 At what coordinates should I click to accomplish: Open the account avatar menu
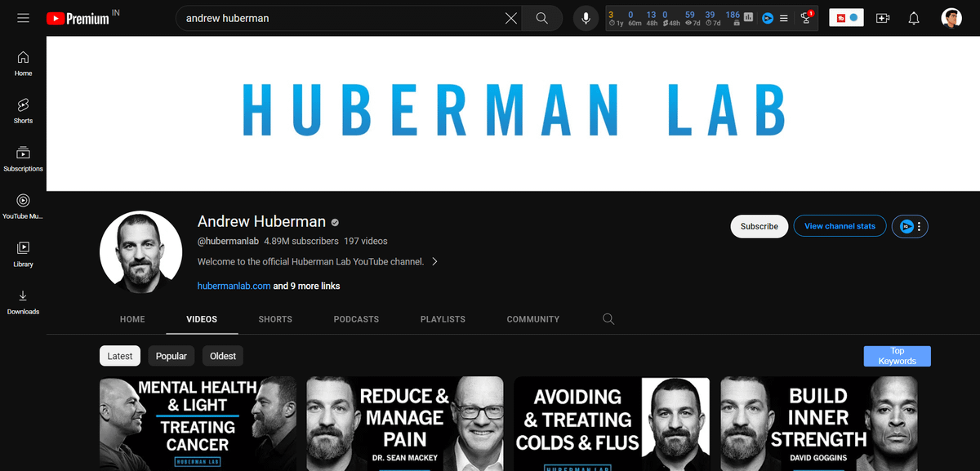tap(951, 18)
